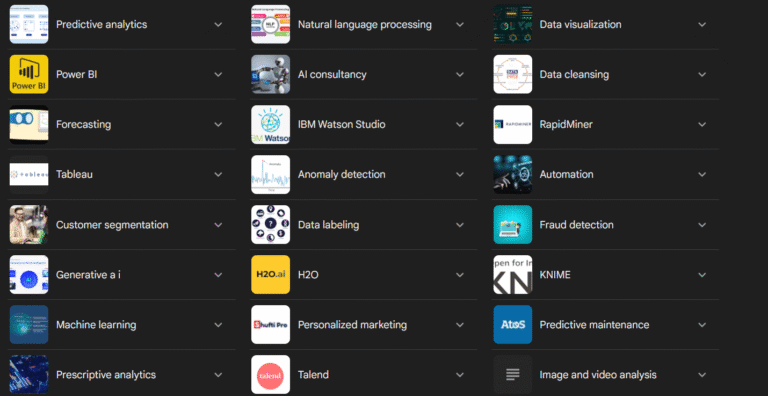Expand the Prescriptive analytics chevron
768x396 pixels.
pyautogui.click(x=218, y=375)
